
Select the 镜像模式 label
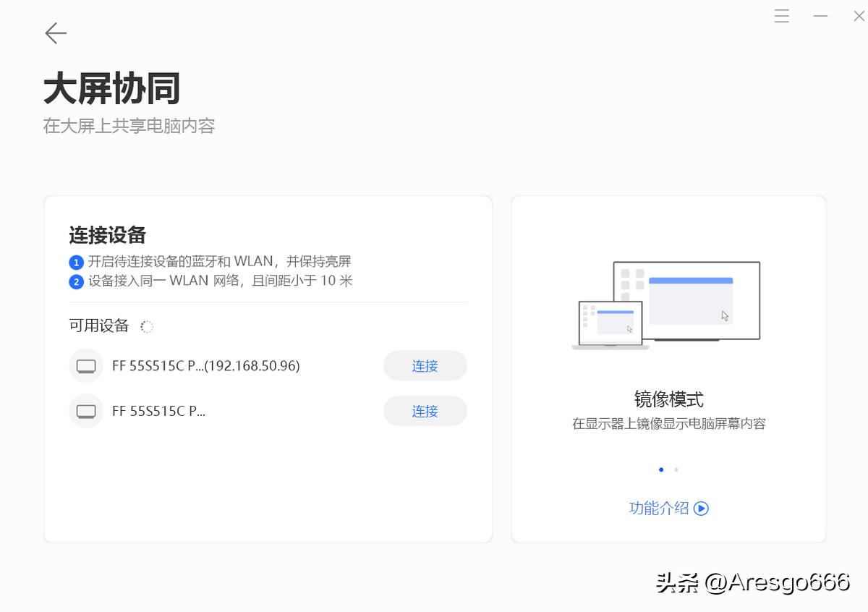[x=668, y=399]
